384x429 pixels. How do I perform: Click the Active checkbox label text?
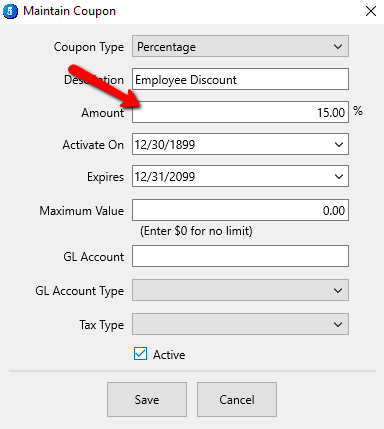pyautogui.click(x=169, y=355)
